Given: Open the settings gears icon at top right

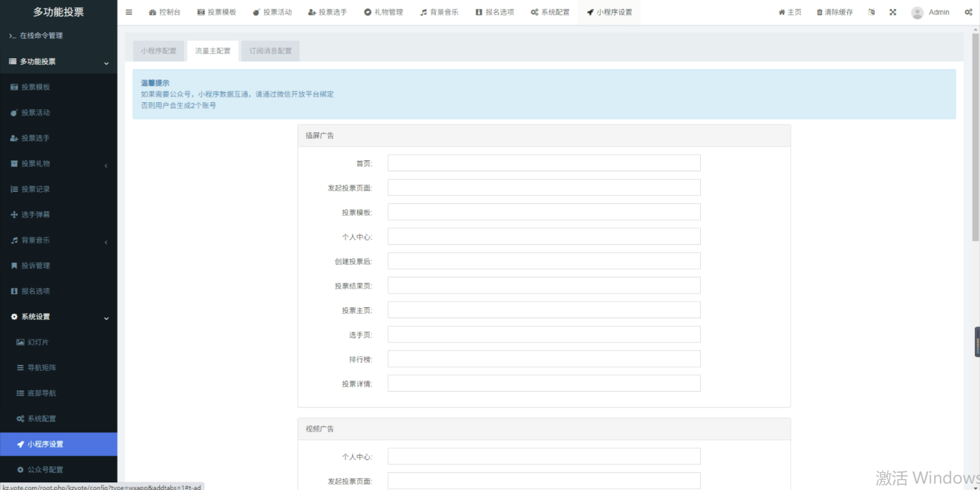Looking at the screenshot, I should pos(969,12).
